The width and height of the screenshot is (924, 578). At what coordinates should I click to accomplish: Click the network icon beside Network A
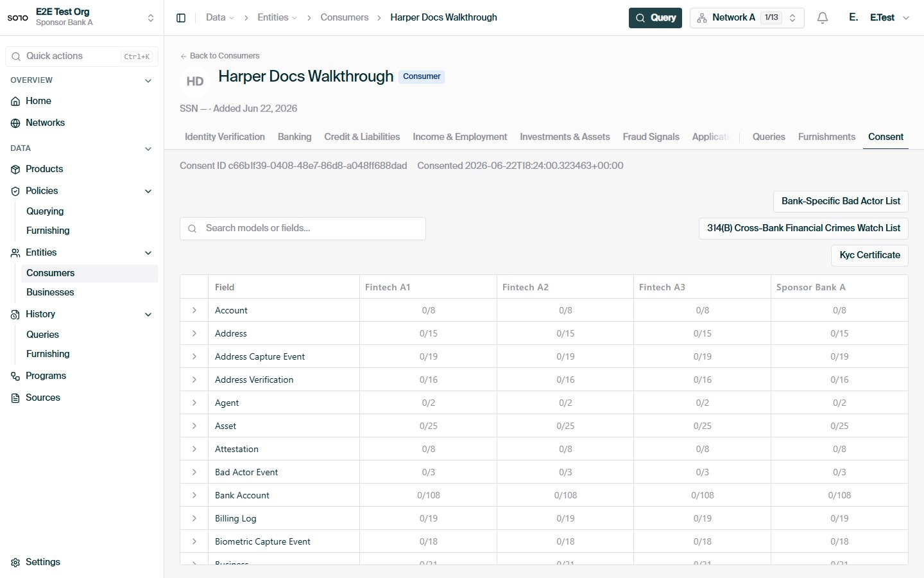pos(702,18)
